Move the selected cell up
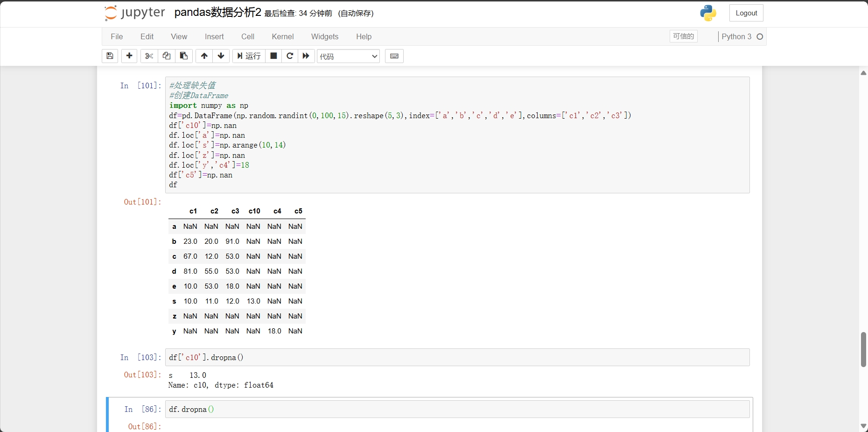Viewport: 868px width, 432px height. (x=204, y=56)
